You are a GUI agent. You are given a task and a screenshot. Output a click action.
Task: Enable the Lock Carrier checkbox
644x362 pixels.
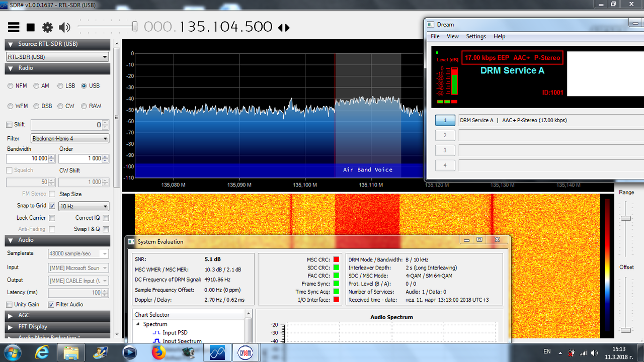pyautogui.click(x=52, y=218)
